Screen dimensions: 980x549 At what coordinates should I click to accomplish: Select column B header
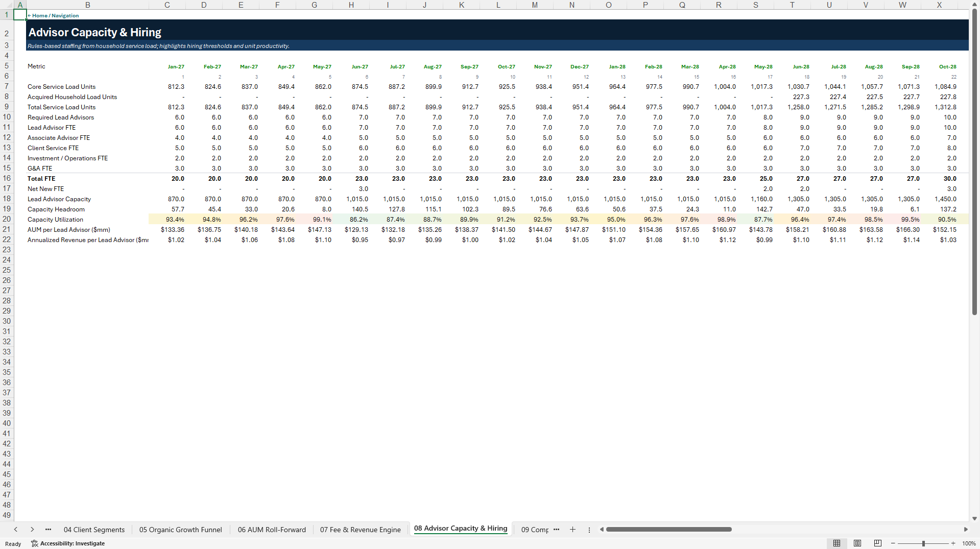coord(87,5)
